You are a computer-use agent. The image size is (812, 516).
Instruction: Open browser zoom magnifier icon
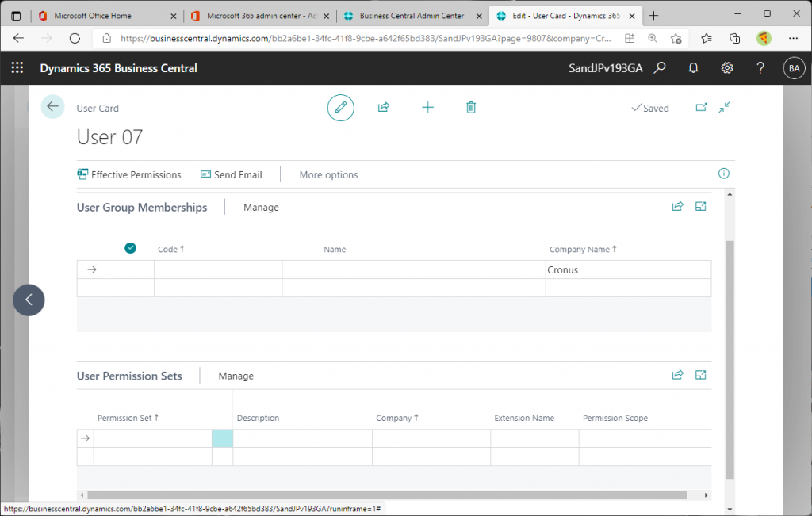coord(653,38)
